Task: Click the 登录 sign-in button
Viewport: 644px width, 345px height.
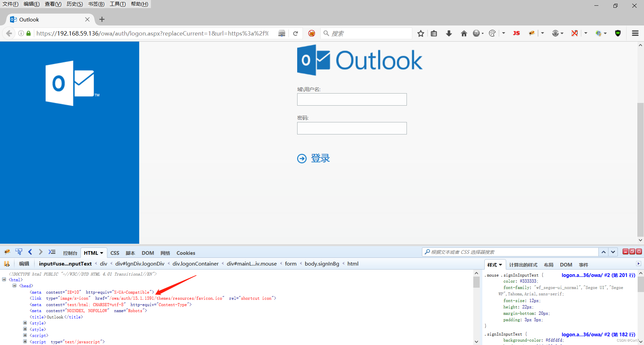Action: click(314, 158)
